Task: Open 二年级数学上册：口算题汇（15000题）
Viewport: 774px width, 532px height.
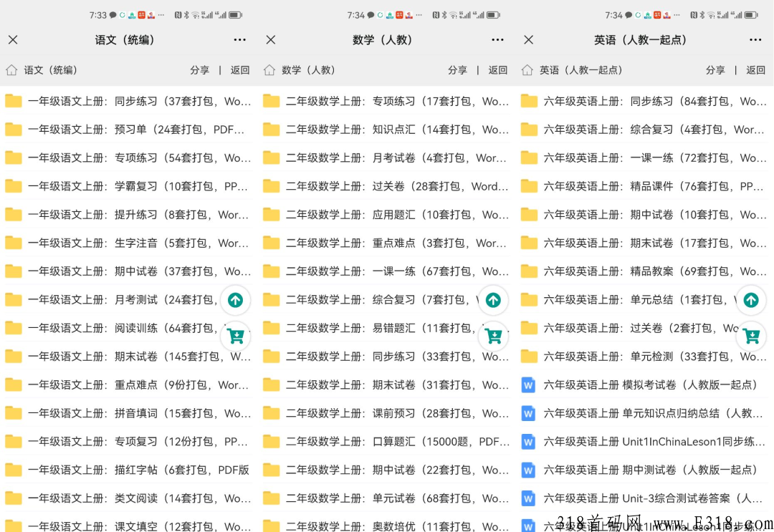Action: point(386,441)
